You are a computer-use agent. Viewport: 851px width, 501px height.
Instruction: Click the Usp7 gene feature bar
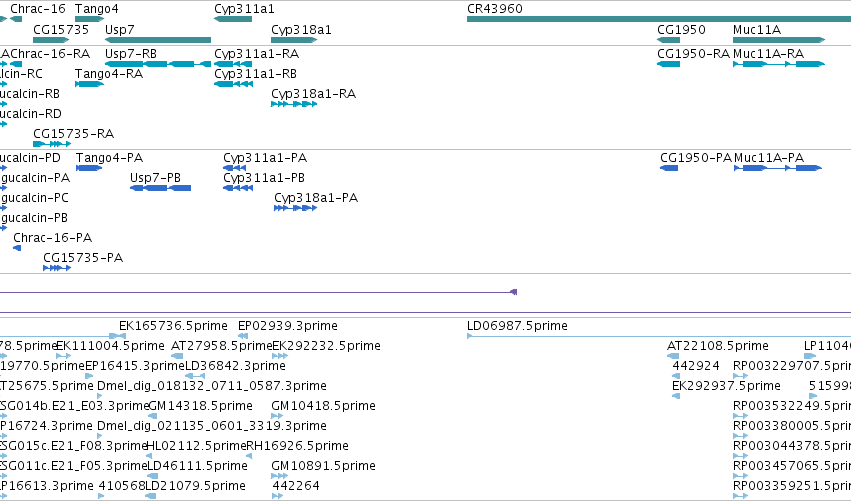pyautogui.click(x=158, y=40)
